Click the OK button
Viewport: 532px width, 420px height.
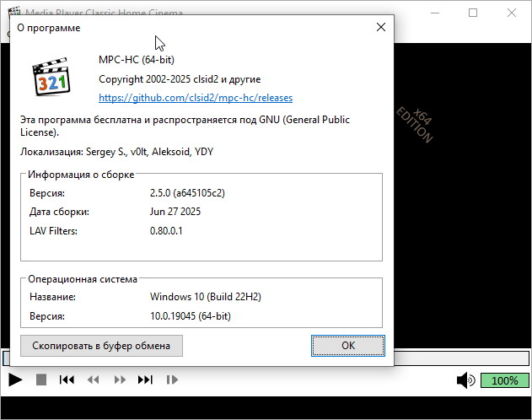click(x=348, y=346)
